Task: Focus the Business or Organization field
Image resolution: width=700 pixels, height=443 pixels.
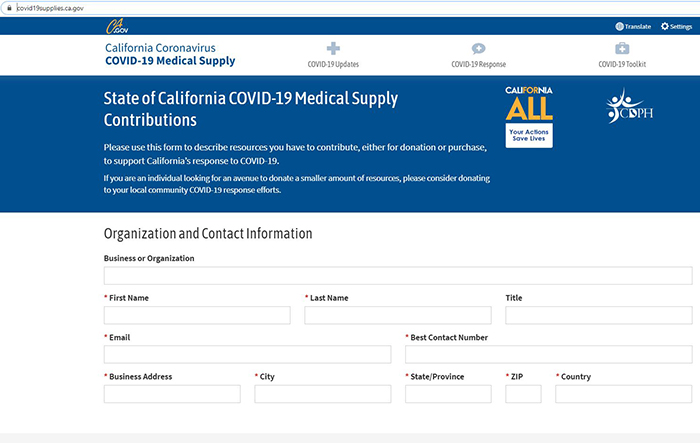Action: 398,276
